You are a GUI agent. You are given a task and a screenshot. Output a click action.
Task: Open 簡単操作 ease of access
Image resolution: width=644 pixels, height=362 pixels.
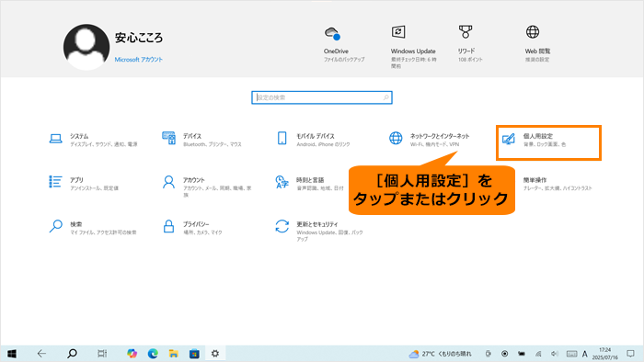558,184
